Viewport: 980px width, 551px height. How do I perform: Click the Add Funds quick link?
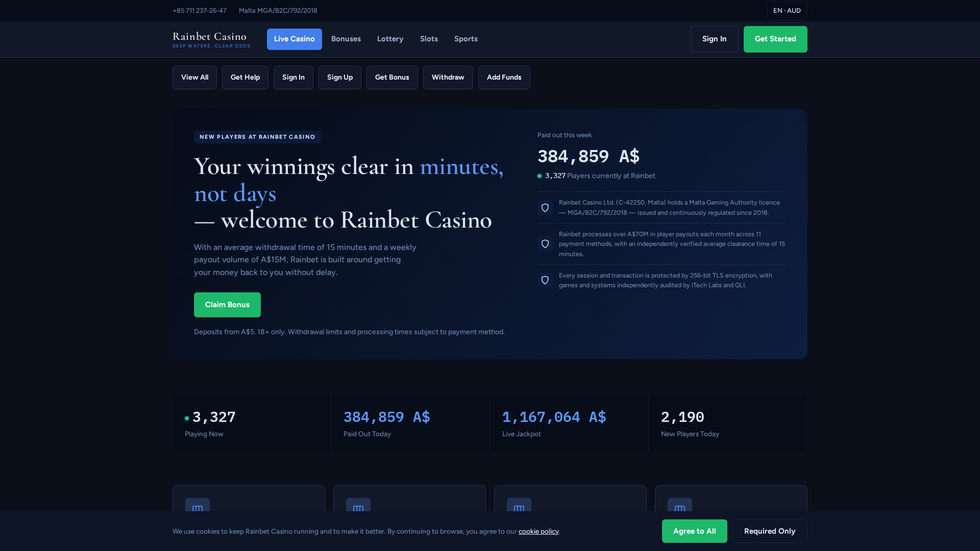click(504, 78)
